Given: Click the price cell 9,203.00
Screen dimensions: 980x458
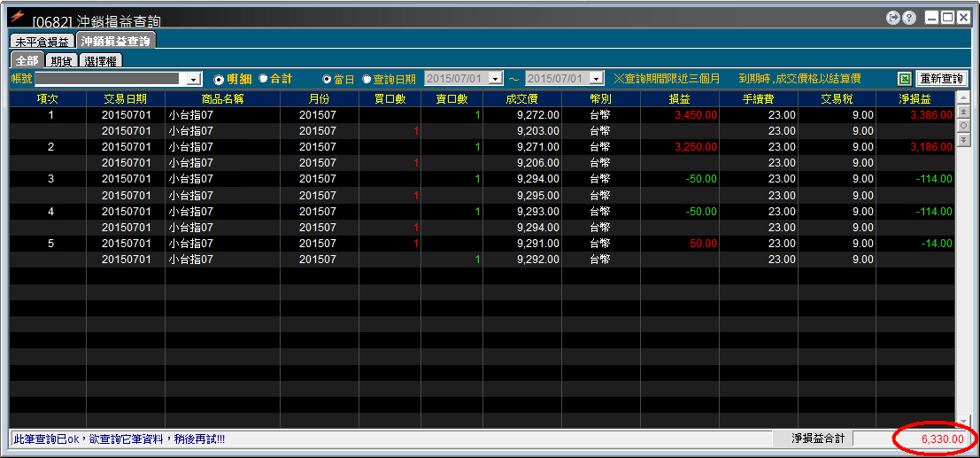Looking at the screenshot, I should point(522,131).
